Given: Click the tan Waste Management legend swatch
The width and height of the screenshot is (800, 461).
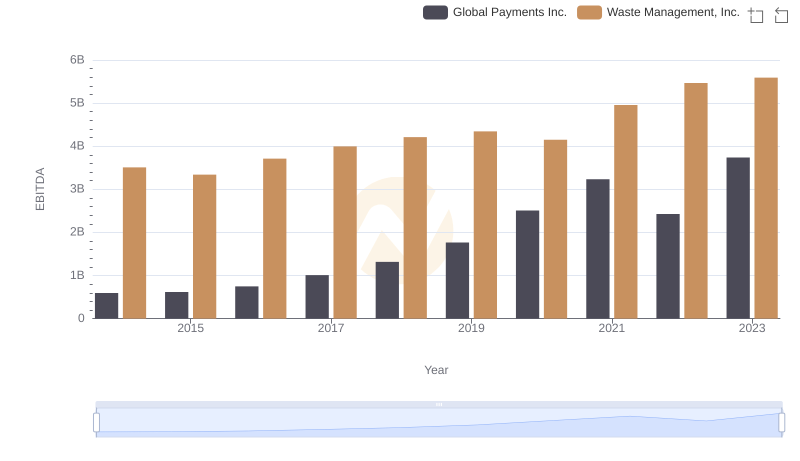Looking at the screenshot, I should [x=590, y=12].
